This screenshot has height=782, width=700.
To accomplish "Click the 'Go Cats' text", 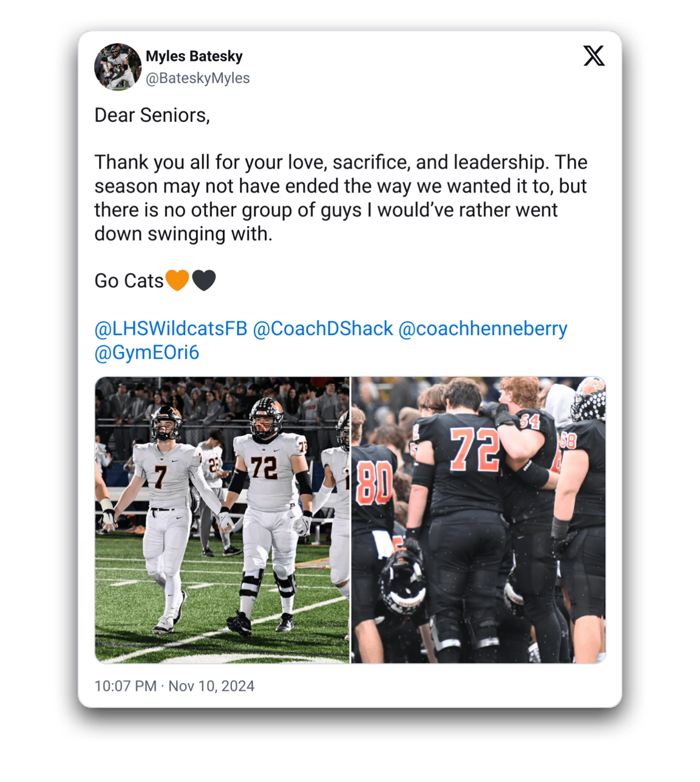I will point(129,280).
